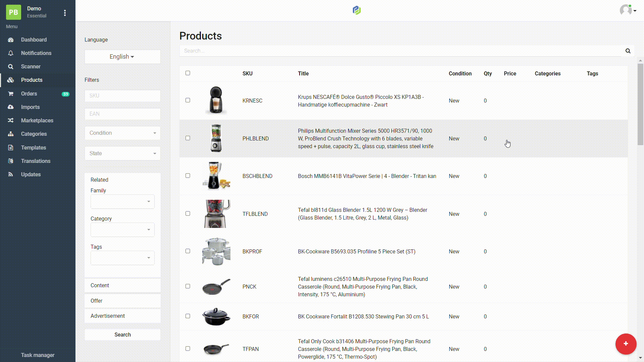The width and height of the screenshot is (644, 362).
Task: Open the three-dot menu next to Demo
Action: [x=65, y=13]
